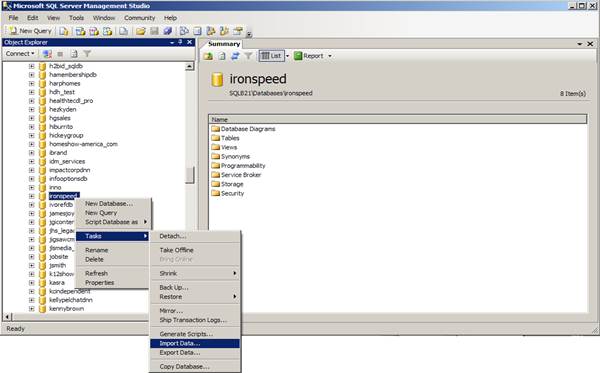
Task: Open the active files dropdown beside Summary tab
Action: [580, 44]
